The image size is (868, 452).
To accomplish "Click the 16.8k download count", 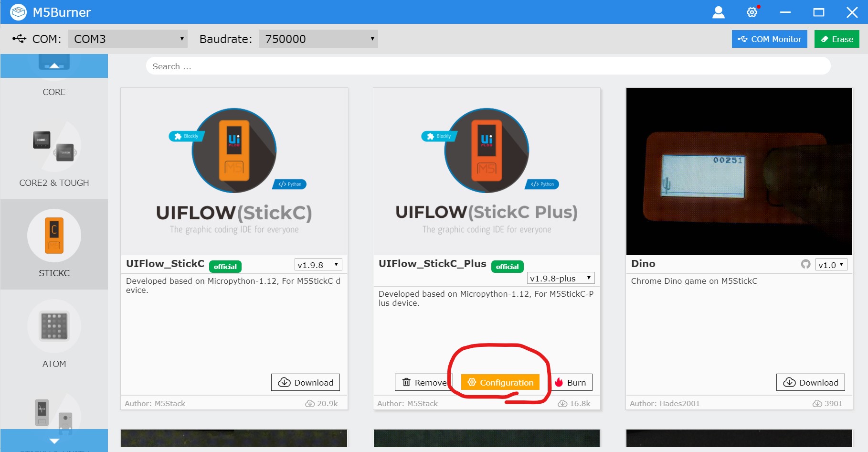I will pyautogui.click(x=574, y=403).
